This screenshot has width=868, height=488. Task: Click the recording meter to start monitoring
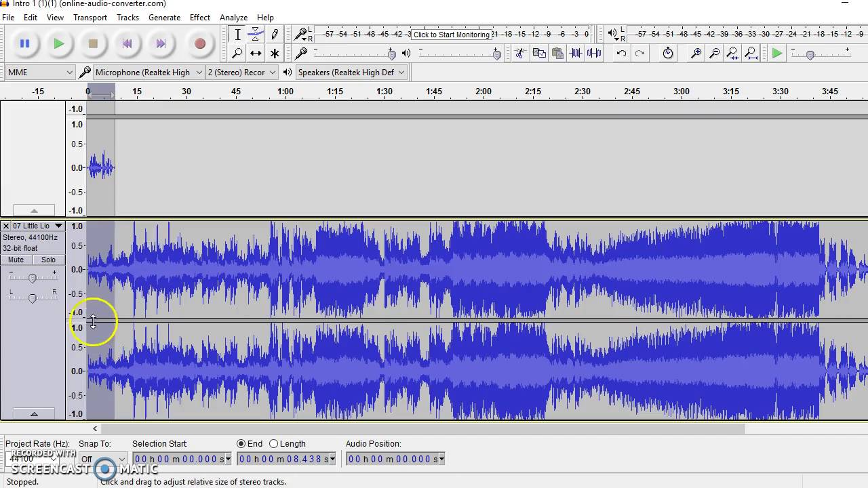click(x=452, y=35)
